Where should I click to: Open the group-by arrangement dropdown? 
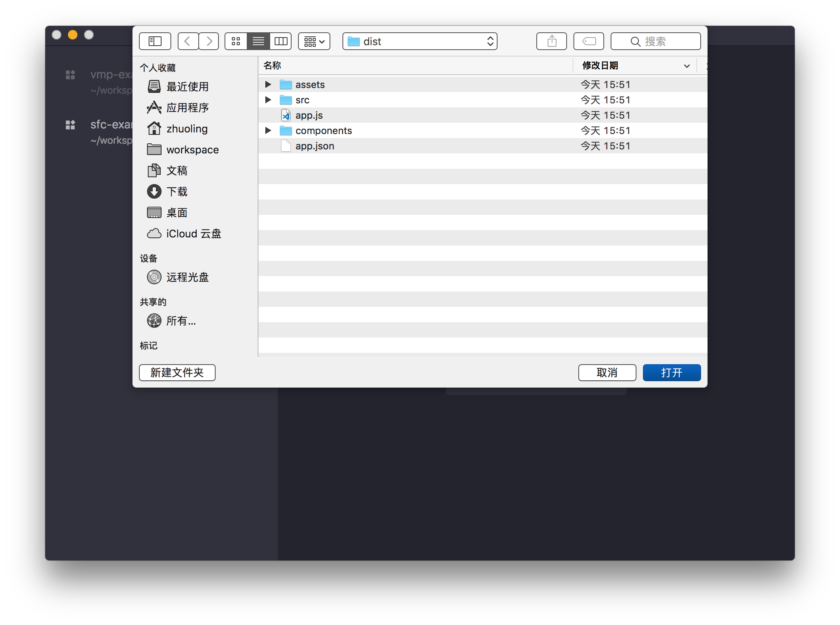coord(314,41)
